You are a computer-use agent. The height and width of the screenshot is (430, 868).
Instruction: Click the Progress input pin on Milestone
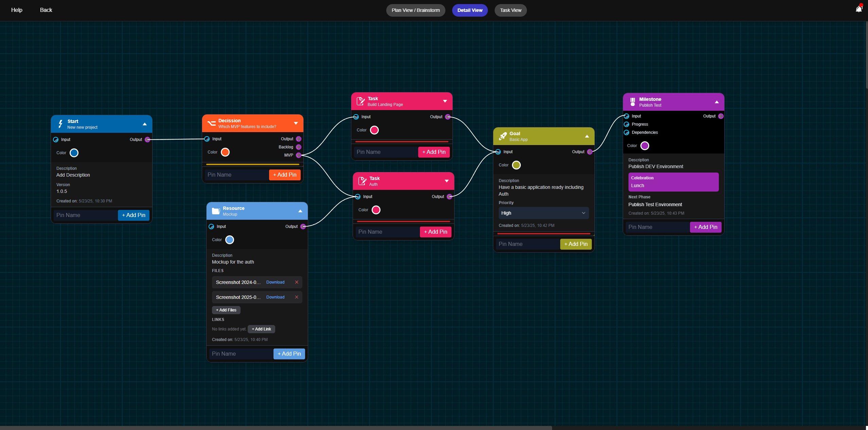point(626,124)
